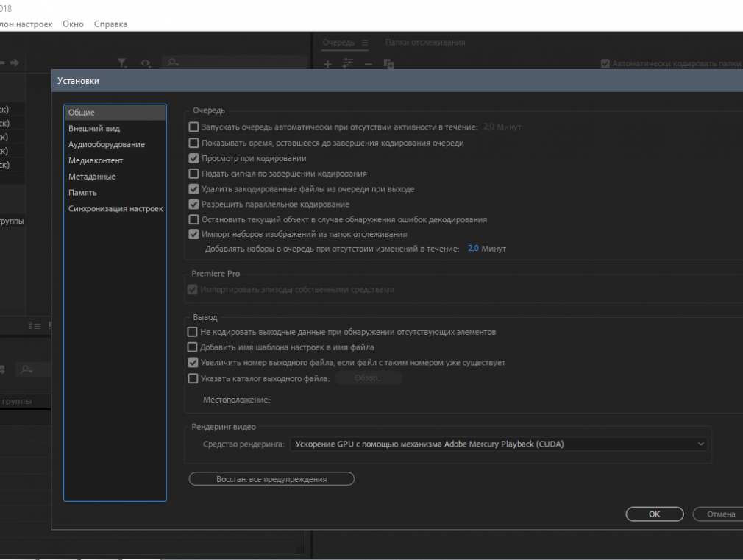The height and width of the screenshot is (560, 743).
Task: Click the Отмена button
Action: [x=720, y=514]
